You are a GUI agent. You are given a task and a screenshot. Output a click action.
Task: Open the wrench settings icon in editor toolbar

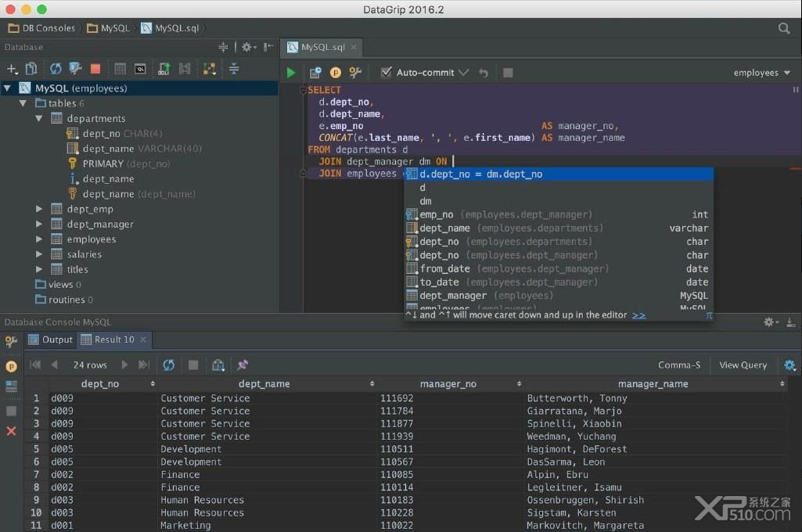(x=355, y=73)
